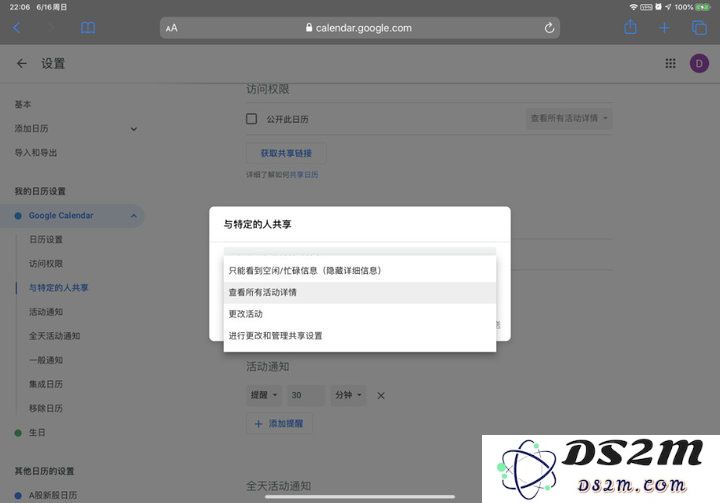Select 查看所有活动详情 in permission list
720x503 pixels.
tap(360, 292)
